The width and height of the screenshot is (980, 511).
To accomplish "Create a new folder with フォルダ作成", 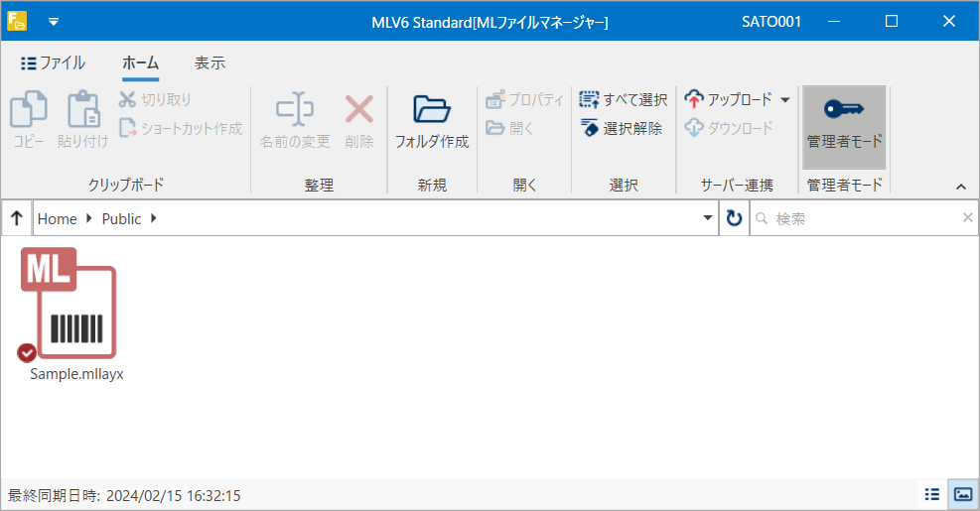I will pos(432,119).
